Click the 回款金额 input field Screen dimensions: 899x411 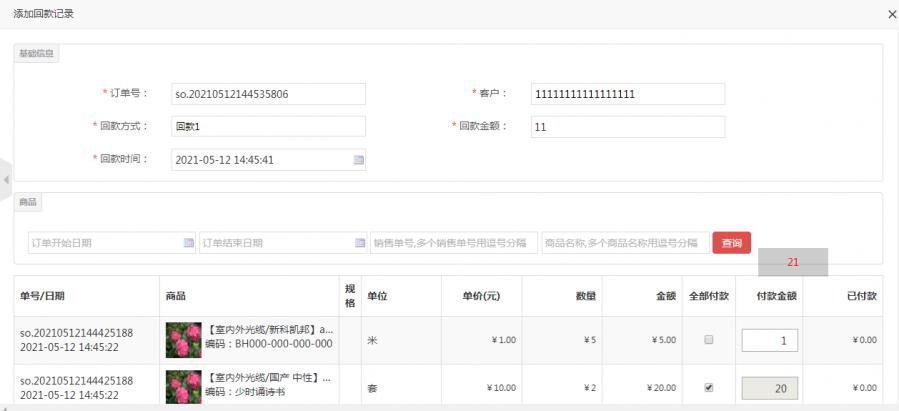pyautogui.click(x=627, y=127)
